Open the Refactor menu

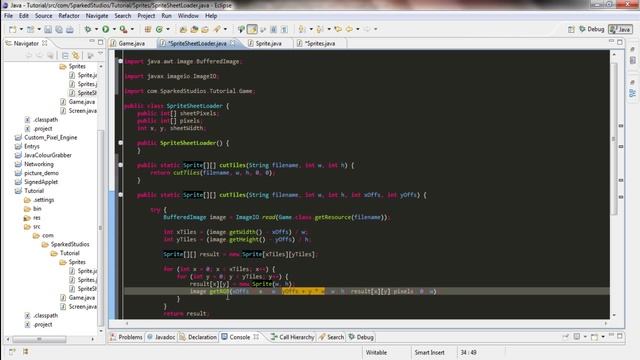click(69, 16)
